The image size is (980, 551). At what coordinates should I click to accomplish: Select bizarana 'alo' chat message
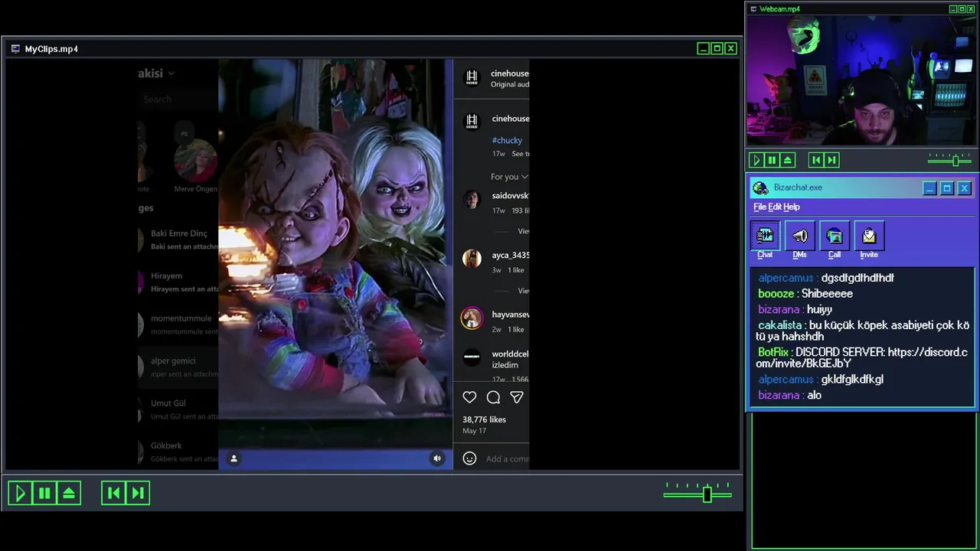pos(789,396)
